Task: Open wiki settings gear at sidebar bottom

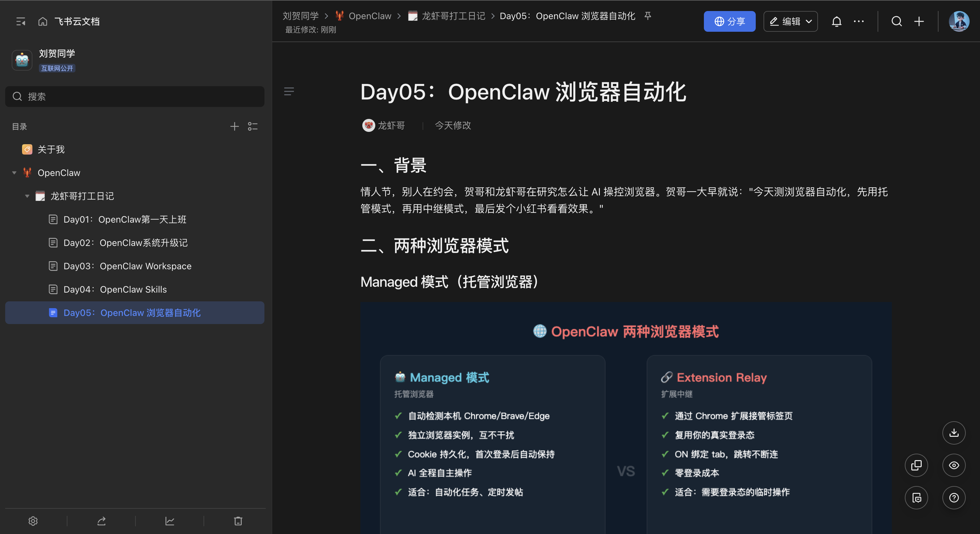Action: coord(33,521)
